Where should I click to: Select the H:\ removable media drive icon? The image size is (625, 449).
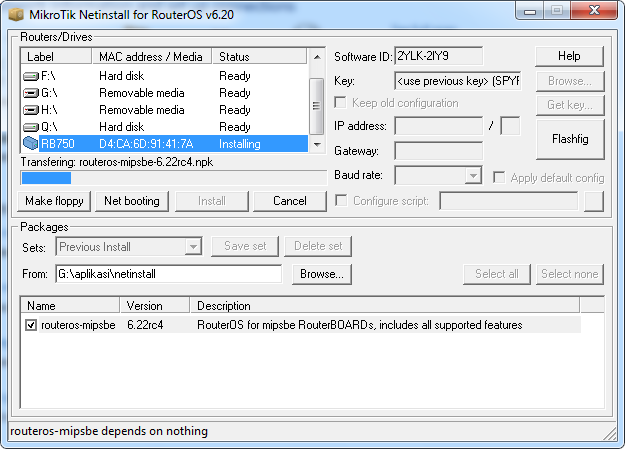tap(31, 110)
